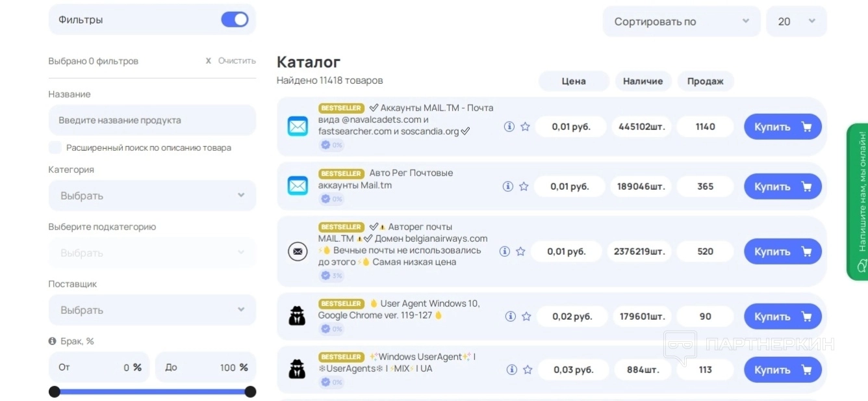Enable Расширенный поиск по описанию товара checkbox

click(x=55, y=148)
